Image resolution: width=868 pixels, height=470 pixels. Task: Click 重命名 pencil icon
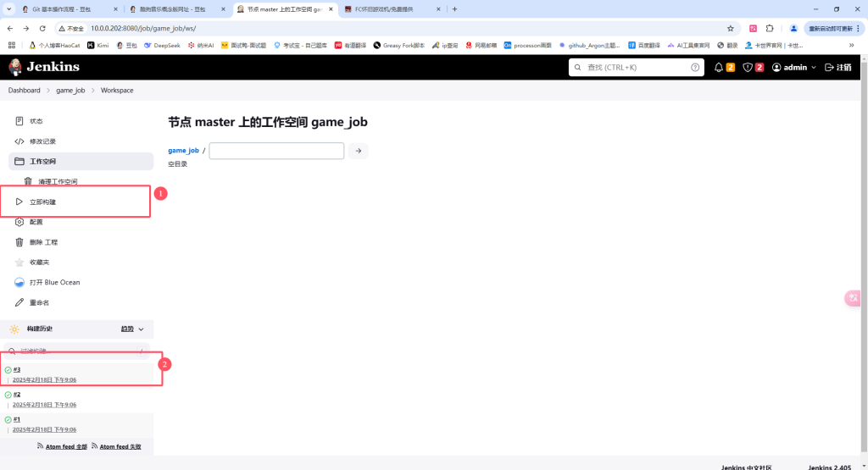click(x=19, y=302)
